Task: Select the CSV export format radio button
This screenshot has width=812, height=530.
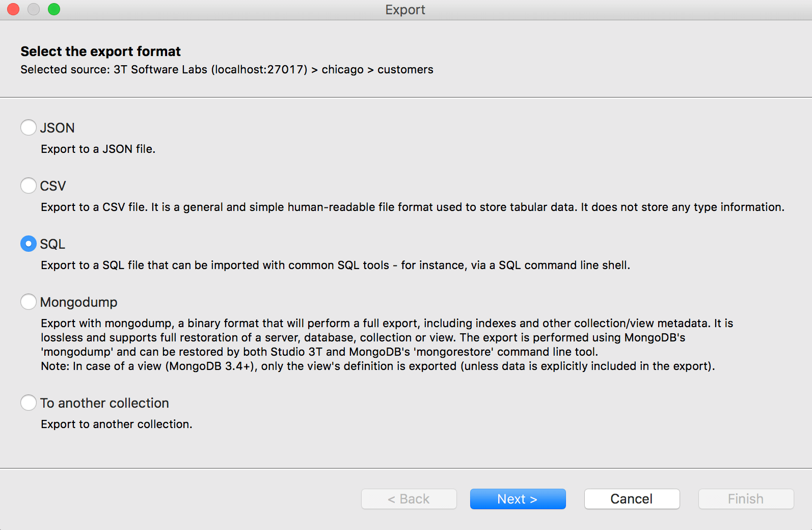Action: pos(29,185)
